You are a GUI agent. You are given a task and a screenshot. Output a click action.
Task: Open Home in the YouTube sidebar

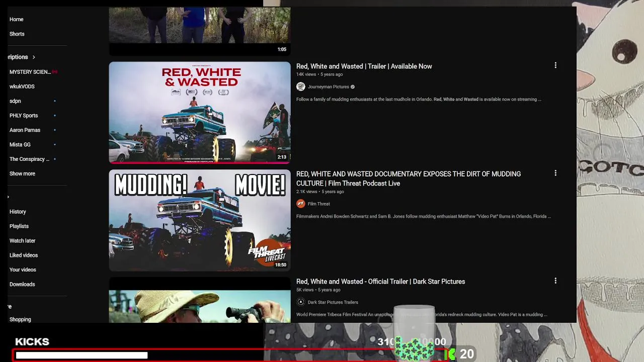(x=17, y=19)
